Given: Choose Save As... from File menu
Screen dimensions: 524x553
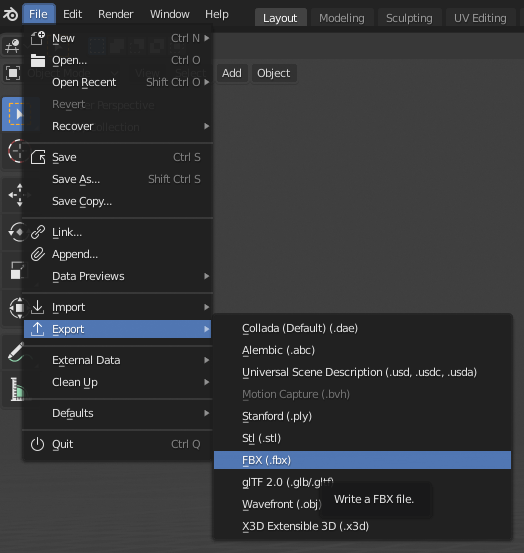Looking at the screenshot, I should pyautogui.click(x=117, y=179).
